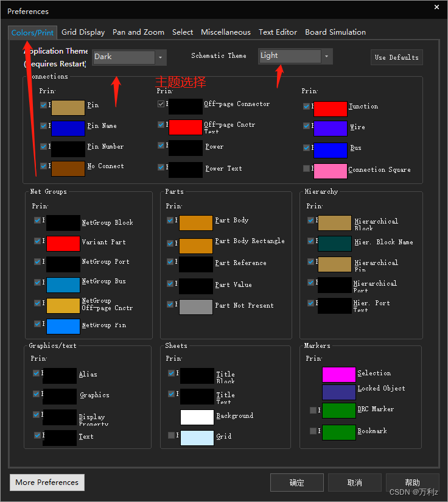
Task: Toggle the Connection Square print checkbox
Action: click(x=306, y=168)
